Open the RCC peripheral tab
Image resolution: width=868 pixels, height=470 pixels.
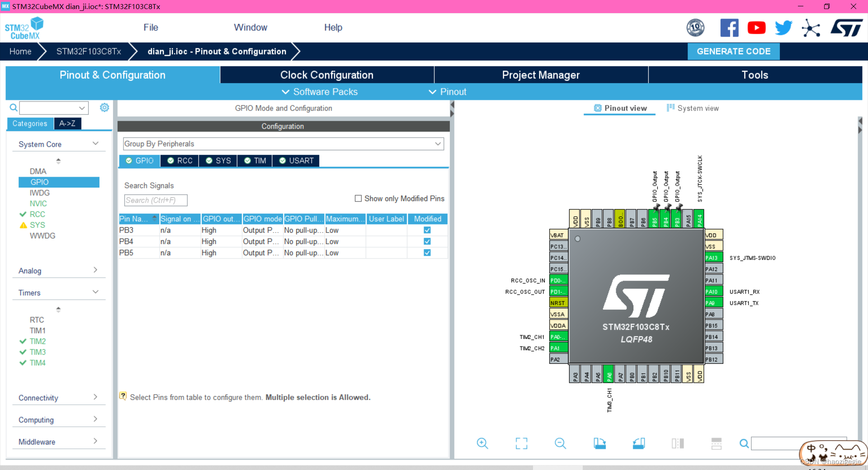click(x=179, y=161)
